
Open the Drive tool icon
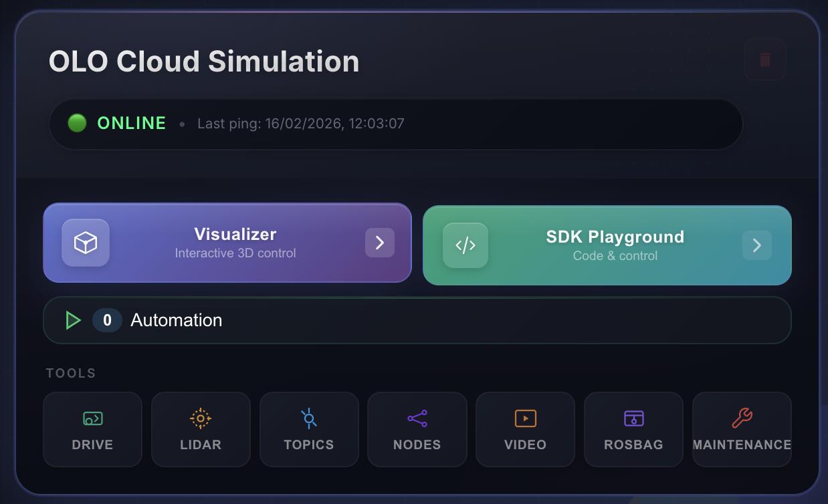92,418
